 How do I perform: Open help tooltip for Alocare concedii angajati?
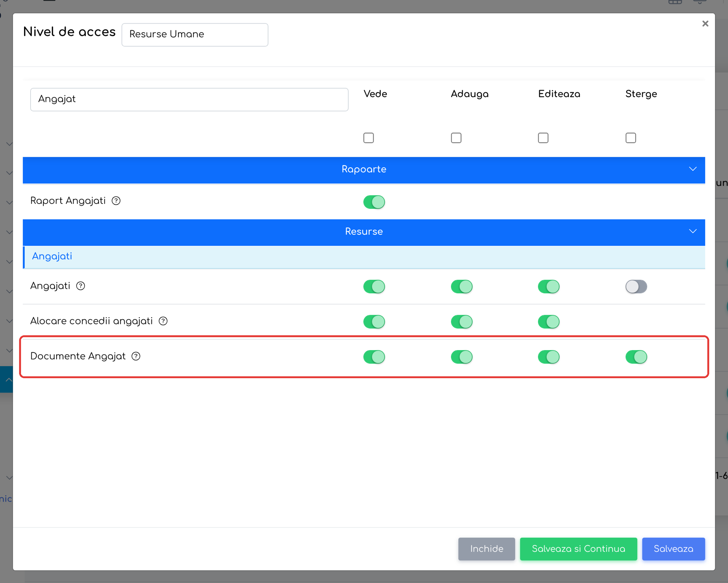pos(163,321)
